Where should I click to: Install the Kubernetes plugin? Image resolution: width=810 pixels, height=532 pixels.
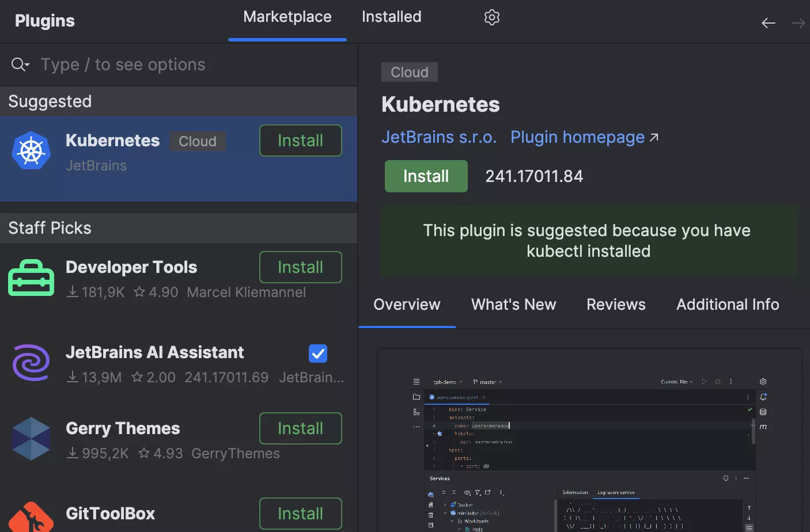pos(426,176)
